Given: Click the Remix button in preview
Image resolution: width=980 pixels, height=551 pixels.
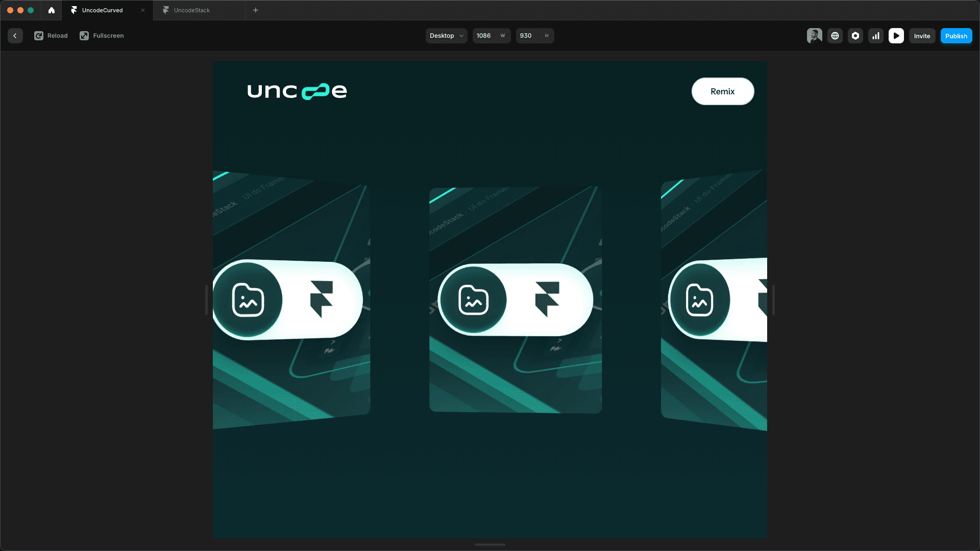Looking at the screenshot, I should point(723,91).
